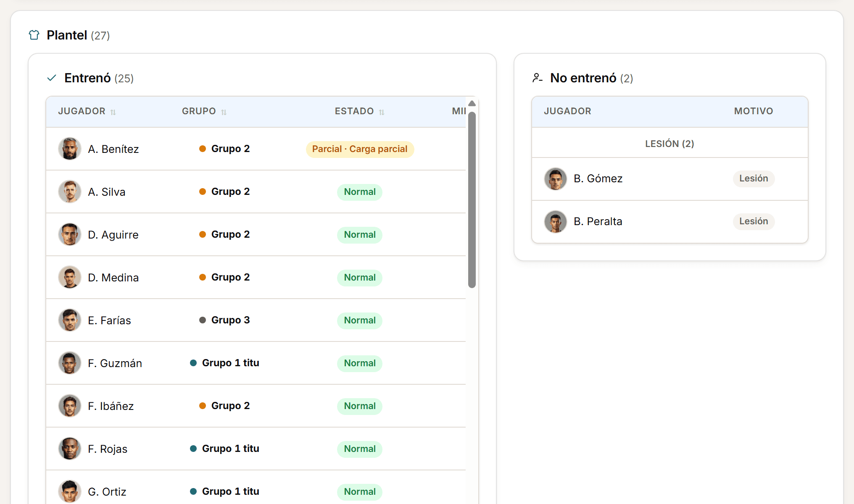
Task: Click Grupo 1 titu label for G. Ortiz
Action: point(230,491)
